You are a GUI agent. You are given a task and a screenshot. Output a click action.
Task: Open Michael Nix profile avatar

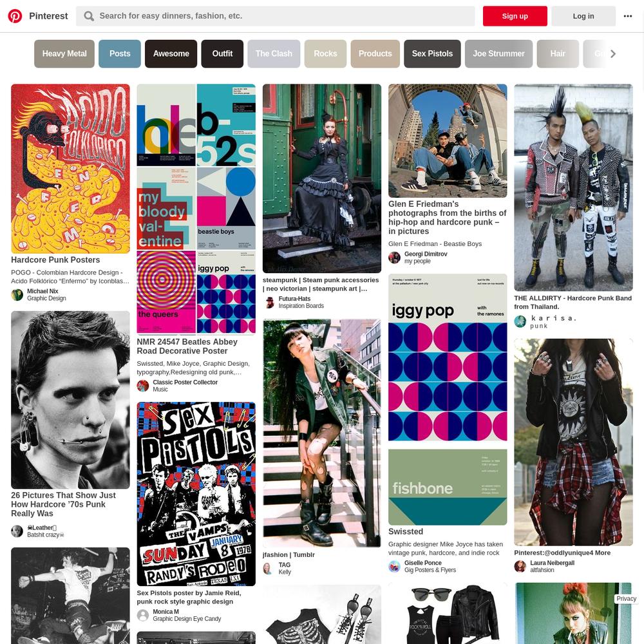(17, 295)
